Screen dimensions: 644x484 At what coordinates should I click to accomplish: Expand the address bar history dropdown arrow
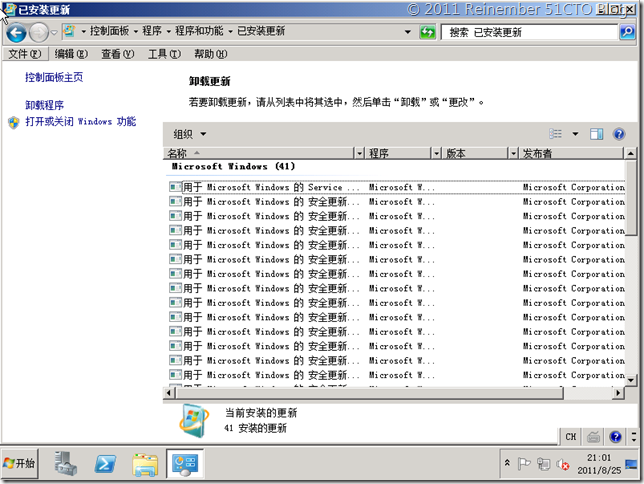click(x=407, y=32)
